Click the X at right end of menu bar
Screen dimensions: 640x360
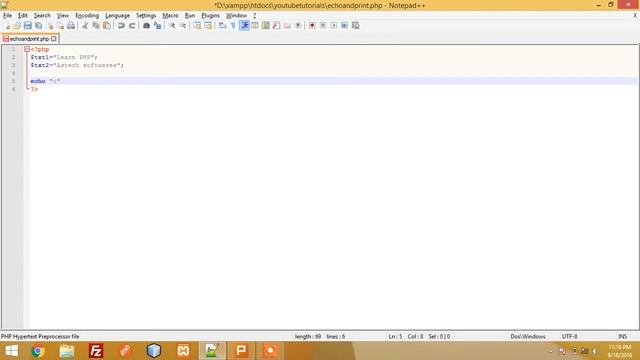pos(635,16)
